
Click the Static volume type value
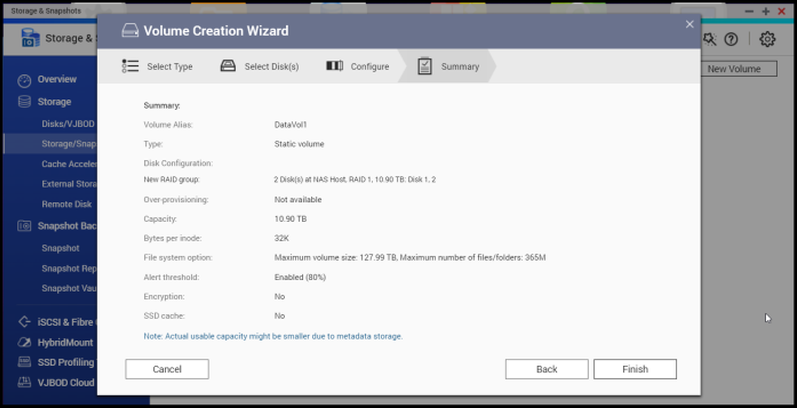(x=299, y=144)
